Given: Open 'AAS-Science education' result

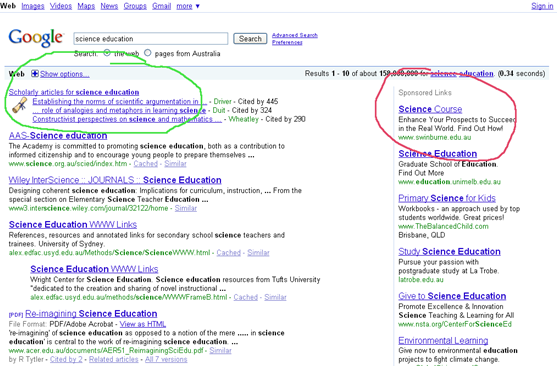Looking at the screenshot, I should point(58,135).
